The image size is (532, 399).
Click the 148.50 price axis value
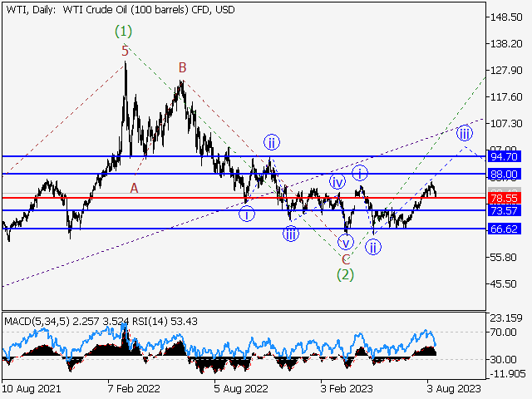506,17
